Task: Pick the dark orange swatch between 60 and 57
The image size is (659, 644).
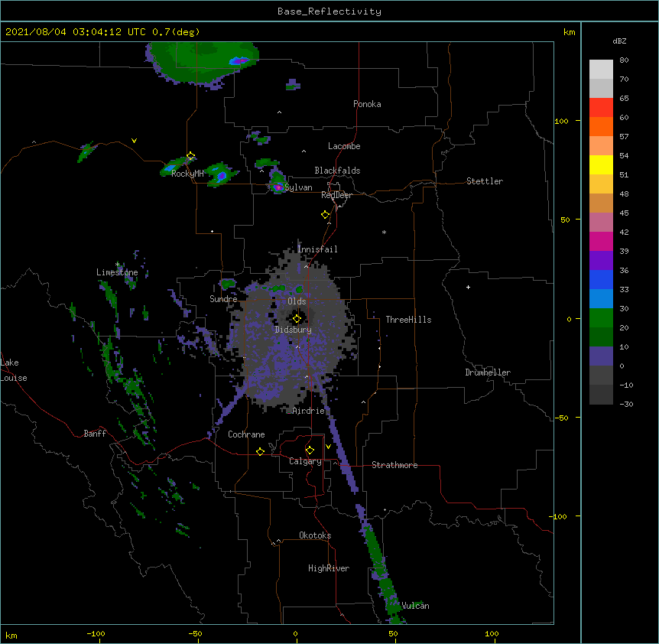Action: tap(601, 126)
